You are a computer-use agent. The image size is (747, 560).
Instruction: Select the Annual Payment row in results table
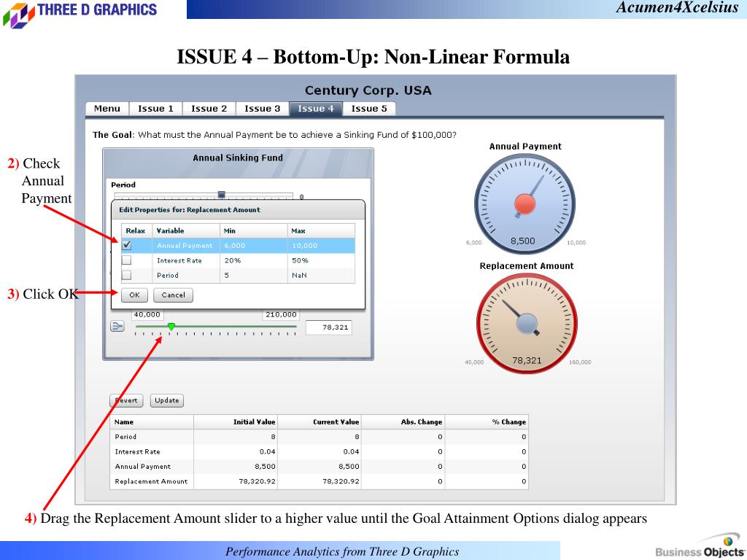[x=320, y=466]
